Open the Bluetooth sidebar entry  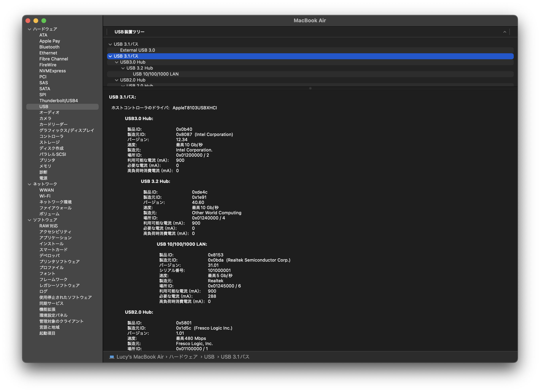49,47
